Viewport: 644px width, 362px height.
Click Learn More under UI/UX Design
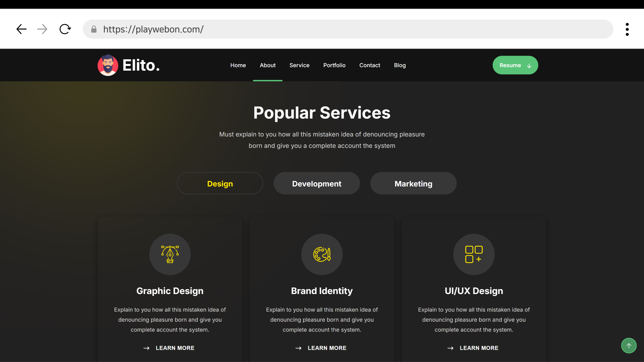[479, 348]
